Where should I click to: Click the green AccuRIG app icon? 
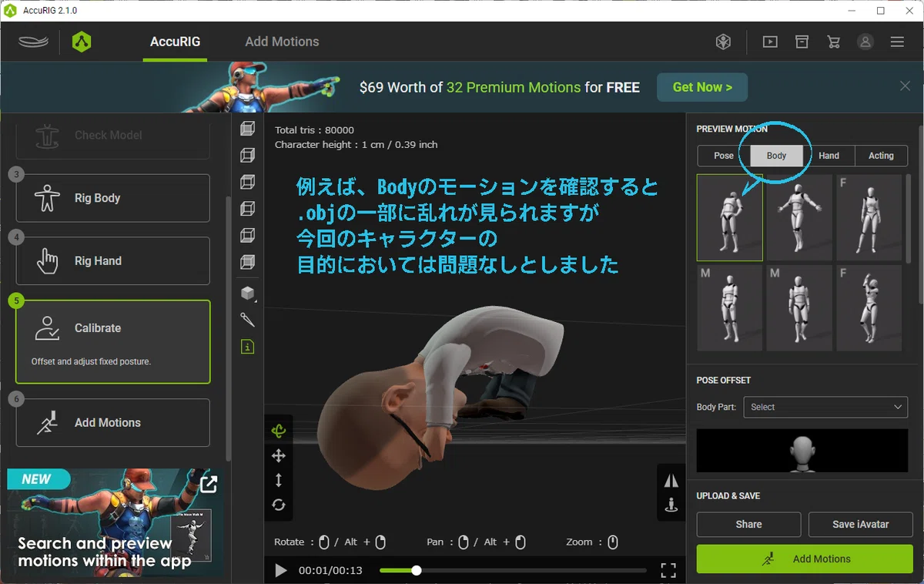click(82, 42)
